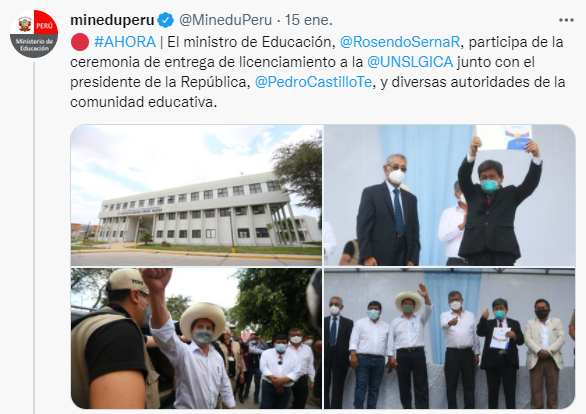Click the tweet body text to expand
Screen dimensions: 586x414
pyautogui.click(x=317, y=72)
